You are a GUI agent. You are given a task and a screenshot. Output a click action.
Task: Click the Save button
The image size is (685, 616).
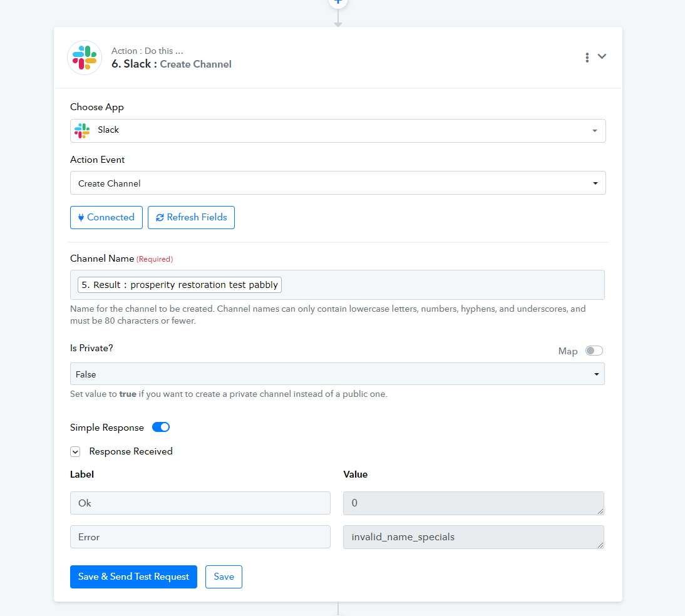coord(224,577)
